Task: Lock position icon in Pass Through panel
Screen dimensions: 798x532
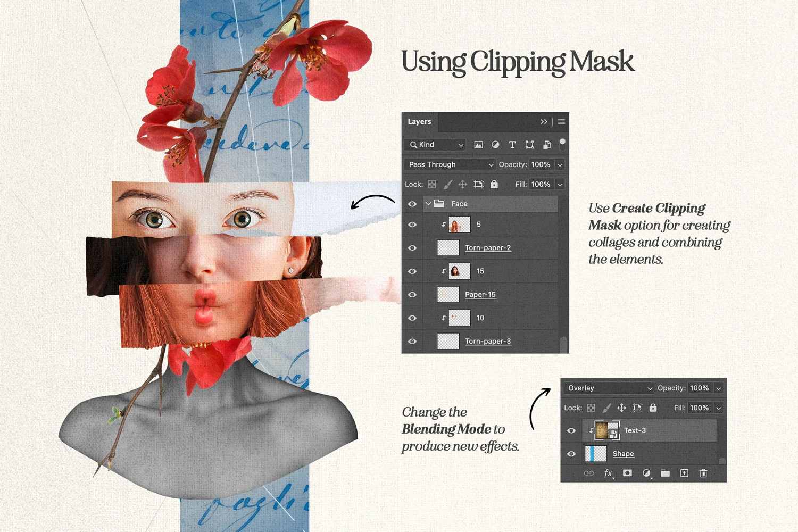Action: (x=463, y=184)
